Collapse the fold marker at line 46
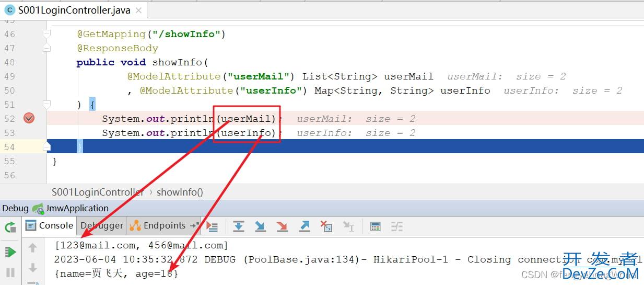The image size is (644, 285). [x=46, y=34]
